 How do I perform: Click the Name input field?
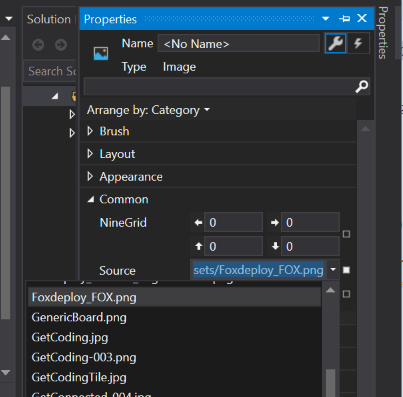239,43
